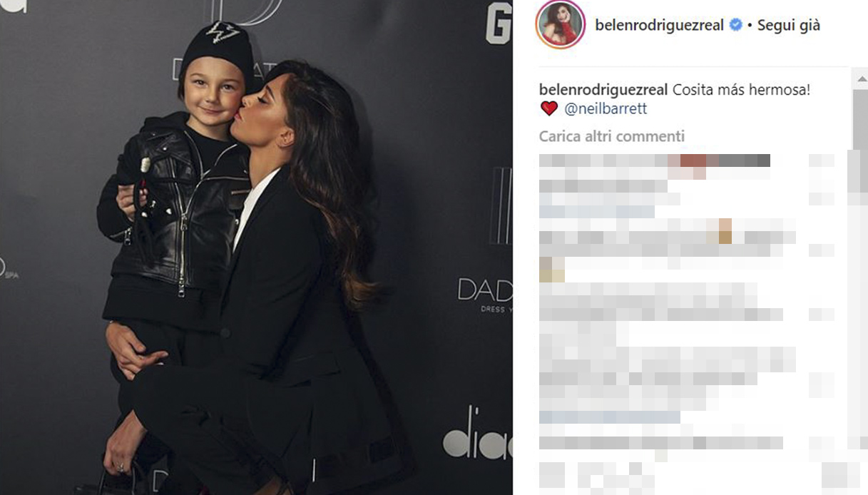The height and width of the screenshot is (495, 868).
Task: Expand 'Carica altri commenti'
Action: (611, 136)
